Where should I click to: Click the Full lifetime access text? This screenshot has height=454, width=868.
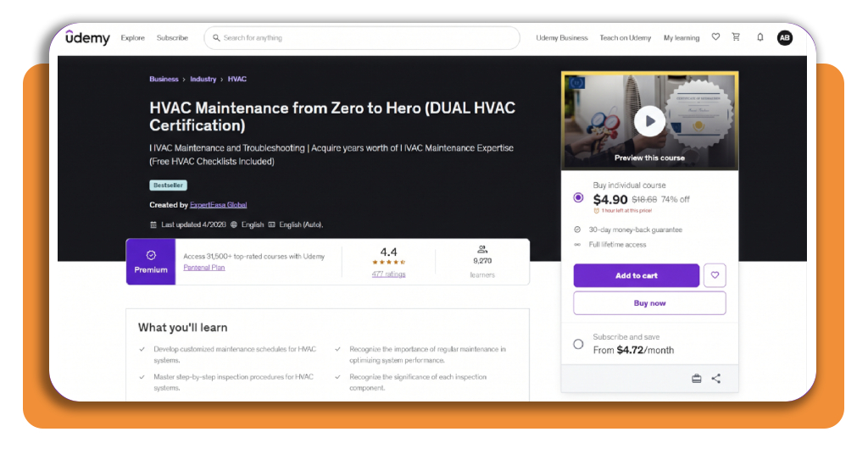click(617, 245)
